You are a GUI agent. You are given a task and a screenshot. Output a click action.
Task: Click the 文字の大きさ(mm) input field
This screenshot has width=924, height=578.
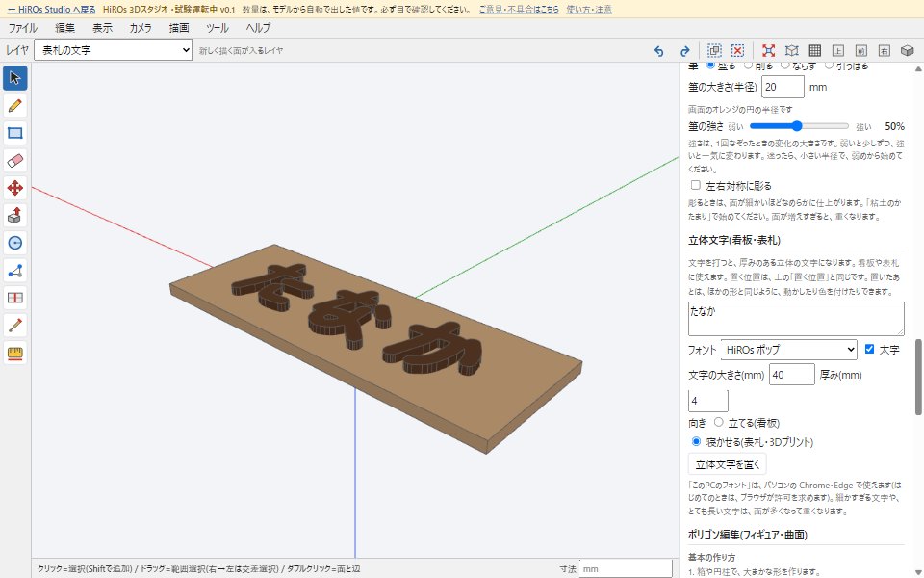791,375
